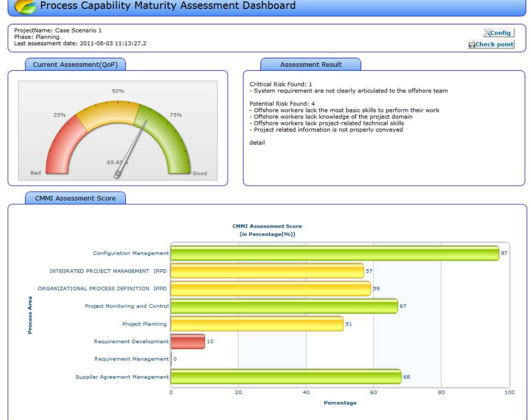Viewport: 531px width, 420px height.
Task: Open the Config link
Action: click(x=499, y=33)
